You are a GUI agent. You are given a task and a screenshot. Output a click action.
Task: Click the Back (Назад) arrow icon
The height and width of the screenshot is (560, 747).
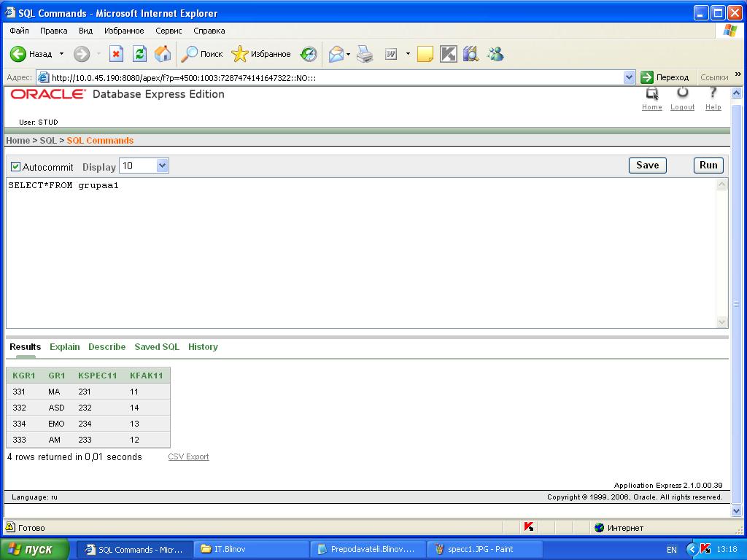point(18,54)
